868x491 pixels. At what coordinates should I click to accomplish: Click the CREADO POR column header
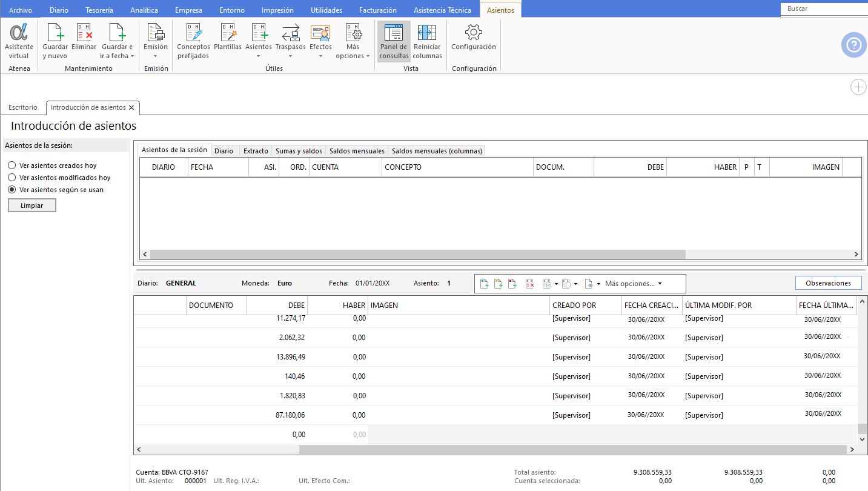[x=586, y=306]
